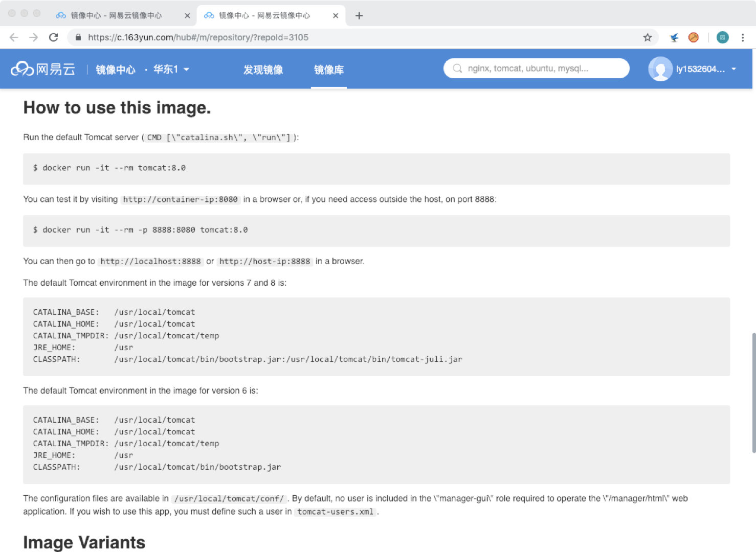Expand the ly1532604 account dropdown
Viewport: 756px width, 552px height.
pyautogui.click(x=706, y=69)
